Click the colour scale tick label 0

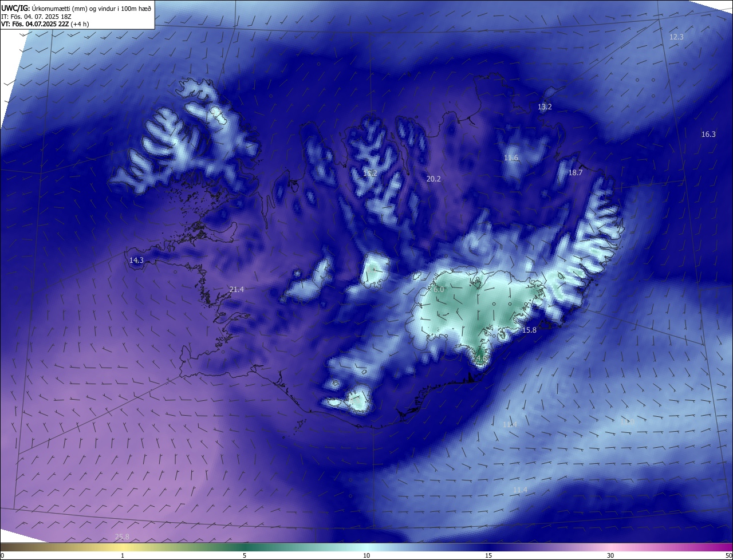(2, 555)
